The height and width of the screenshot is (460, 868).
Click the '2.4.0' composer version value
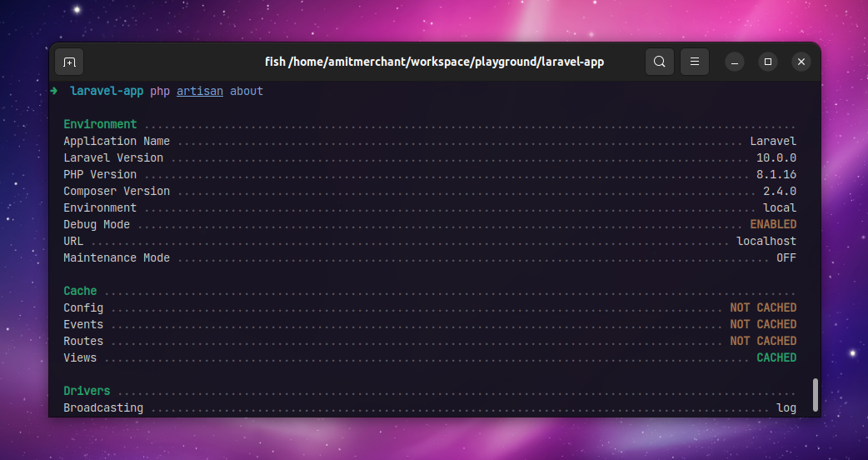(780, 191)
